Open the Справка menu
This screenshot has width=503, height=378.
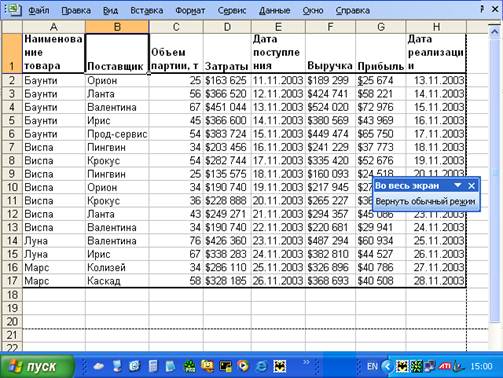[353, 11]
